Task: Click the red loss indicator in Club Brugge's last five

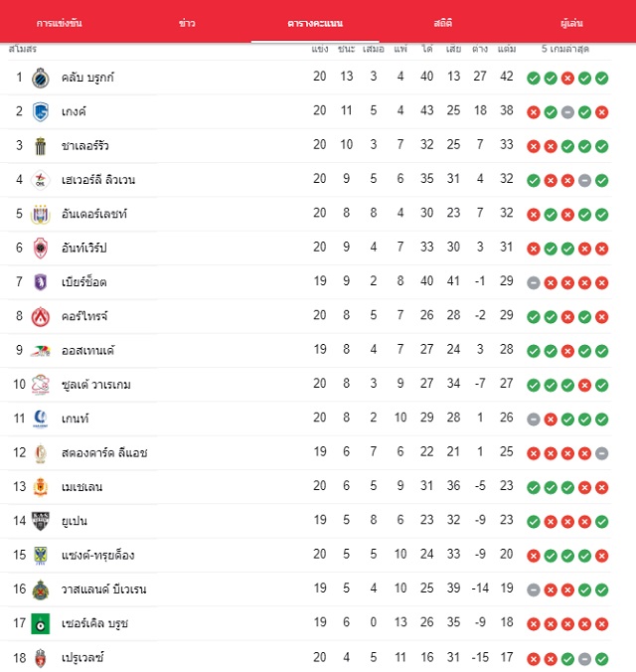Action: click(x=567, y=79)
